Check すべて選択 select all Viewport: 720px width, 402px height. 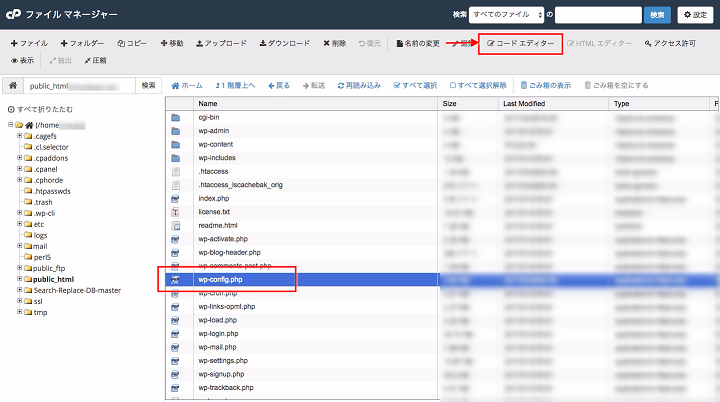pos(416,85)
